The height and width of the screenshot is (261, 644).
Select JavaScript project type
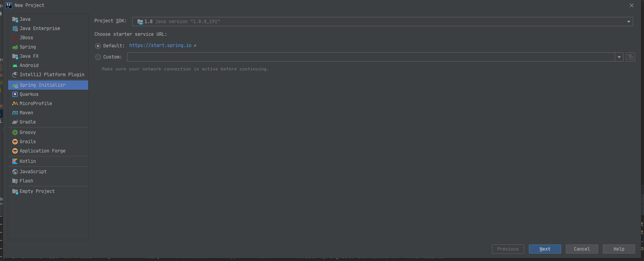tap(48, 172)
